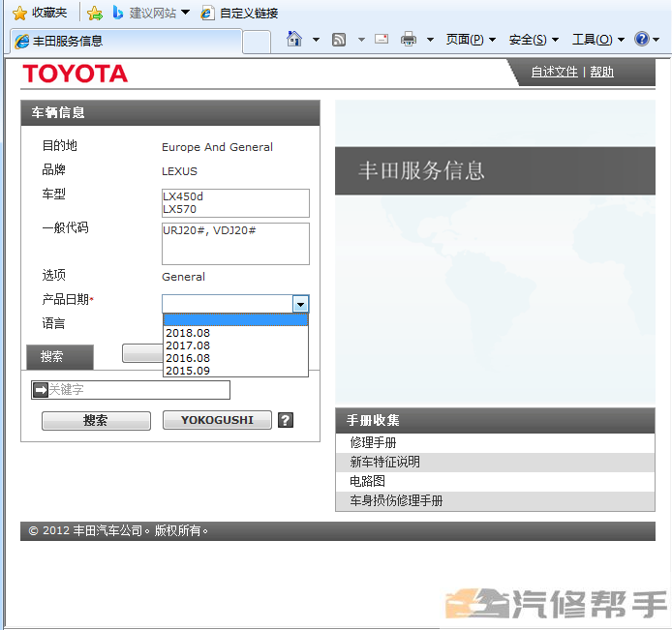Click the read mail icon

tap(382, 40)
